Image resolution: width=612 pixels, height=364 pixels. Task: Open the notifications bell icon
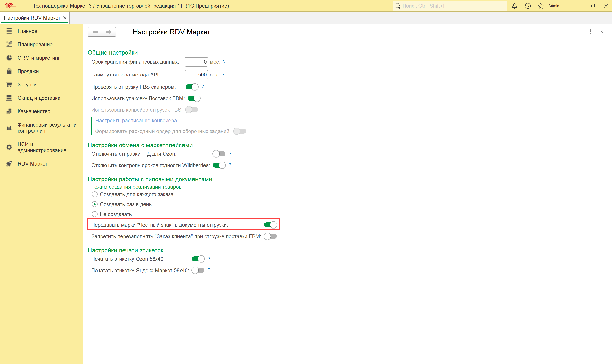pyautogui.click(x=515, y=6)
